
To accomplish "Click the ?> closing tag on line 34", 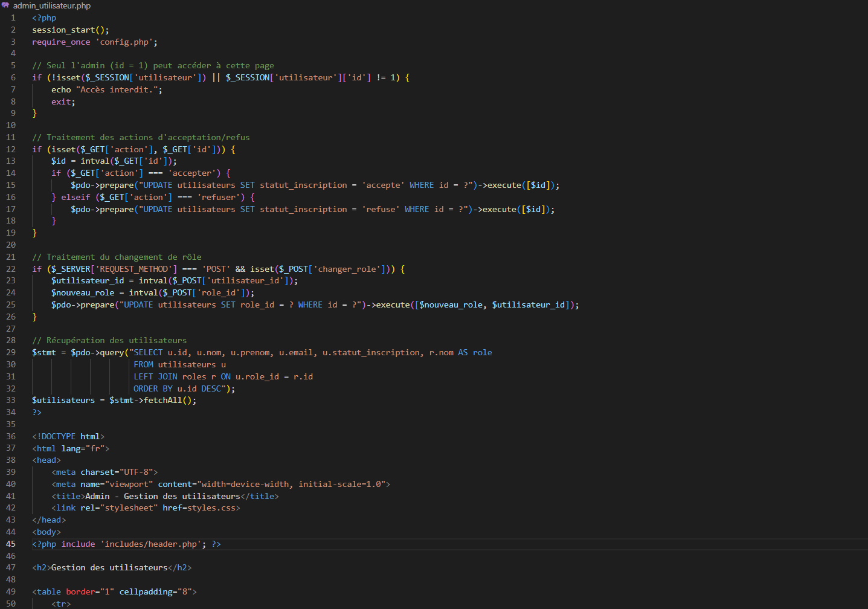I will pyautogui.click(x=37, y=413).
